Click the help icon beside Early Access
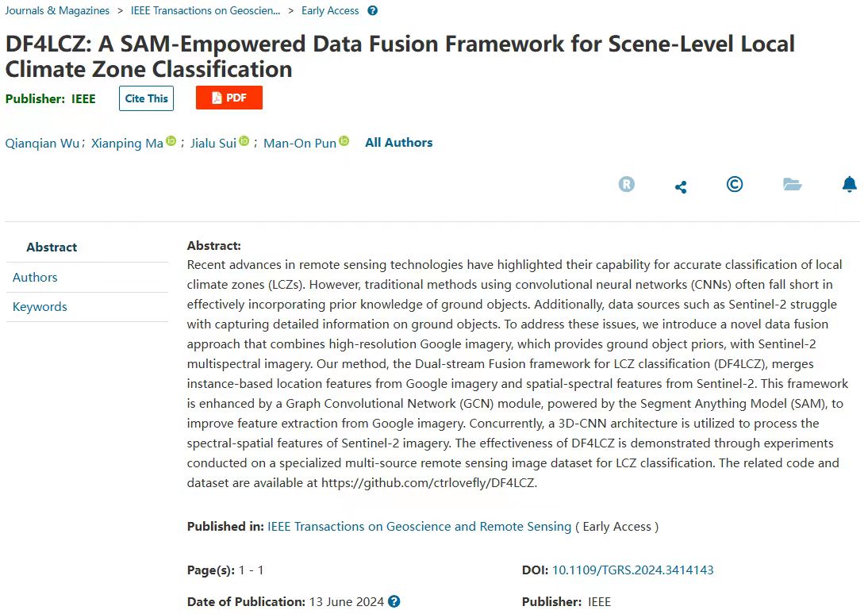Screen dimensions: 868x614 (373, 11)
